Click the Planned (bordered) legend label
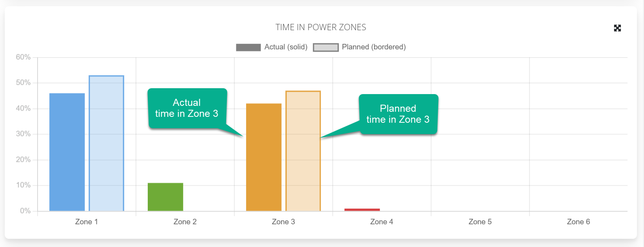This screenshot has width=644, height=247. (x=374, y=47)
